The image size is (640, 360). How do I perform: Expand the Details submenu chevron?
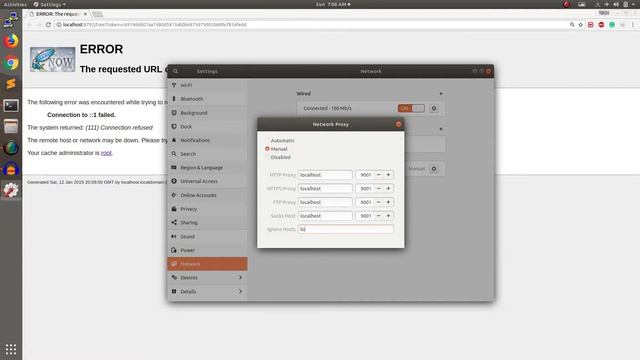[x=240, y=291]
